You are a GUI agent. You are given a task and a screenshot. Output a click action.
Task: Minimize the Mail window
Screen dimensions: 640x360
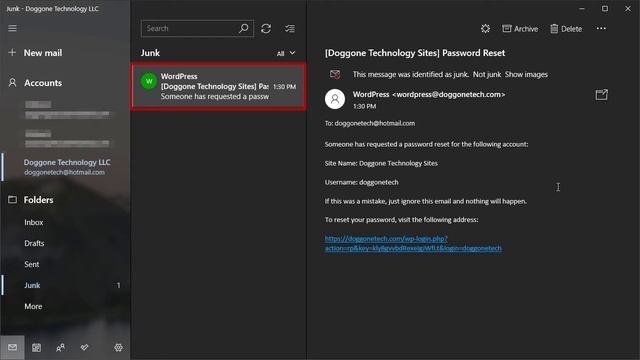pyautogui.click(x=582, y=9)
